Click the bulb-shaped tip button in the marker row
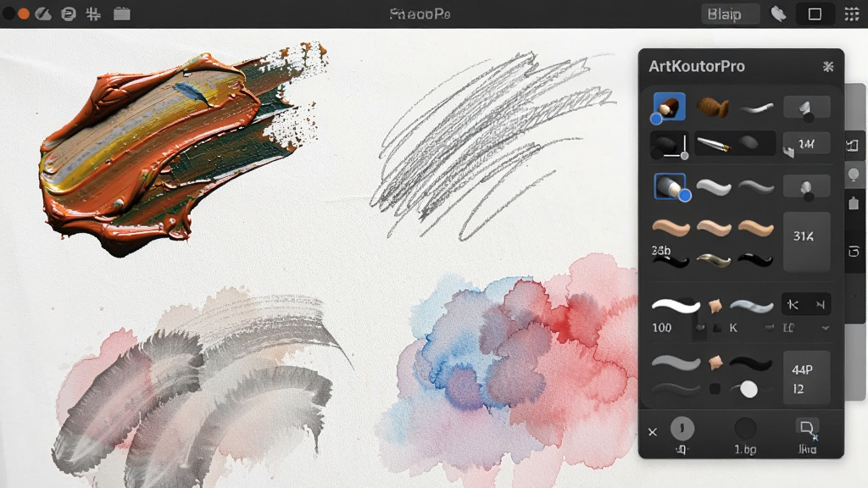The width and height of the screenshot is (868, 488). [x=807, y=187]
